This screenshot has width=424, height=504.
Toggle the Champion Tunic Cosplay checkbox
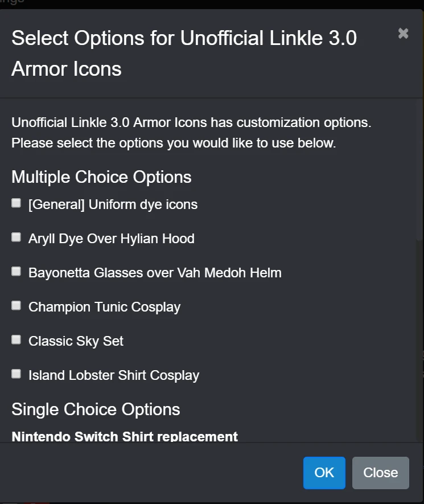click(17, 306)
